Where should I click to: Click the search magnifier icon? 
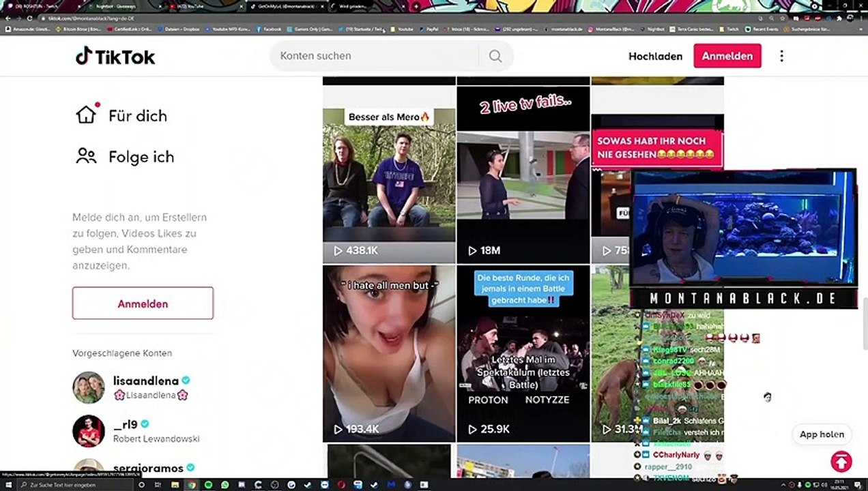[495, 56]
